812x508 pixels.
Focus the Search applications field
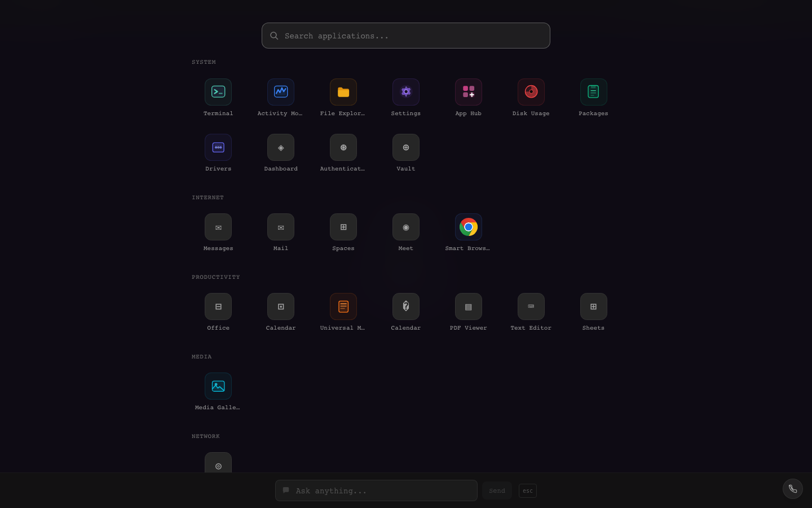[x=406, y=36]
